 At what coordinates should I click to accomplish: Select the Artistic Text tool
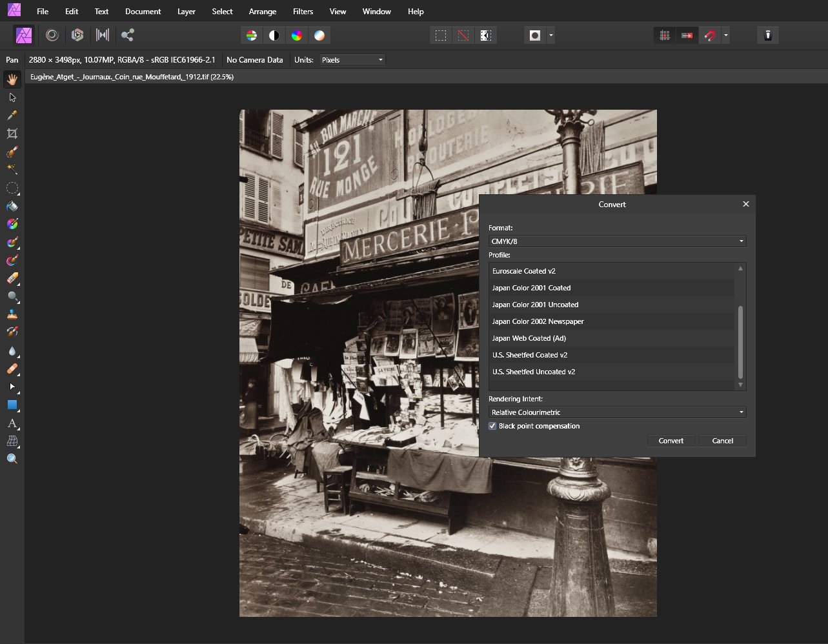point(12,423)
